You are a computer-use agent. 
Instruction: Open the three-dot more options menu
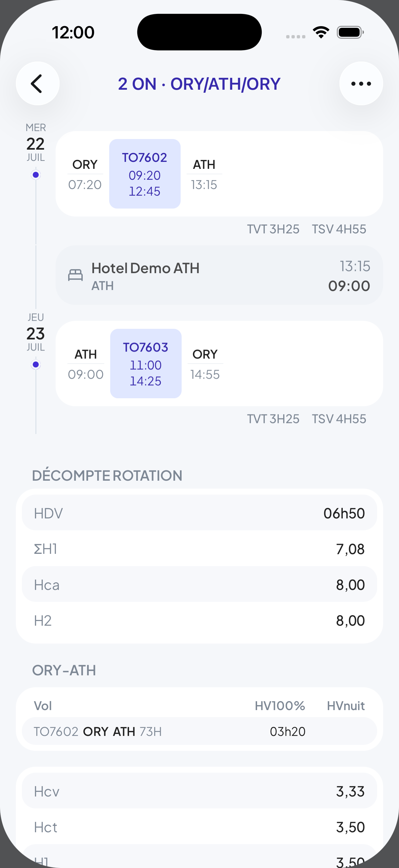click(361, 83)
